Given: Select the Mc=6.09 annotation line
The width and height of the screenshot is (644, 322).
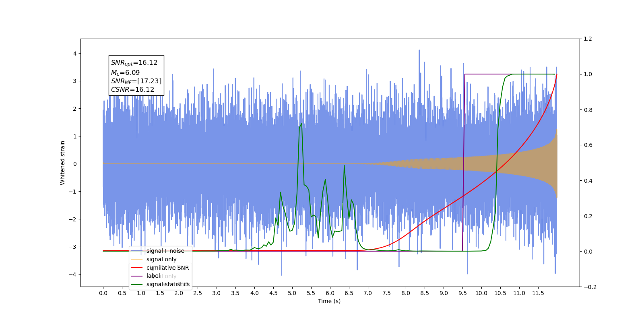Looking at the screenshot, I should point(125,73).
